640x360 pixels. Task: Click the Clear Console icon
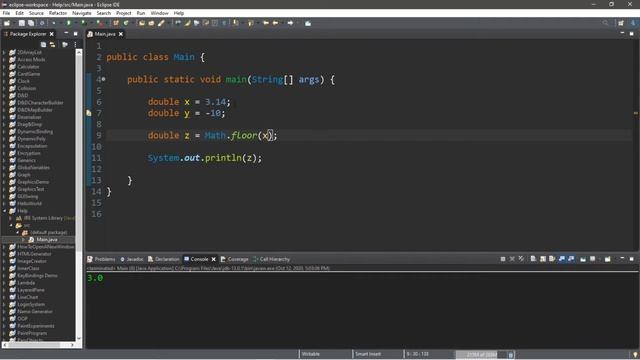tap(533, 259)
